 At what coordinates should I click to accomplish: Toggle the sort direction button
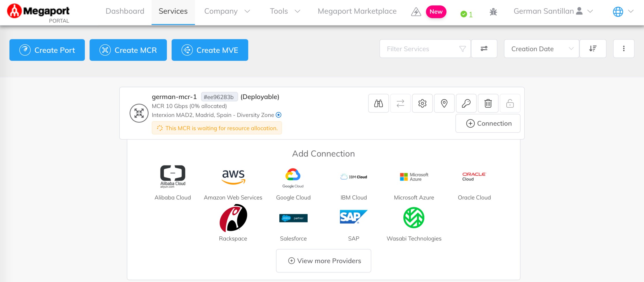pos(593,48)
